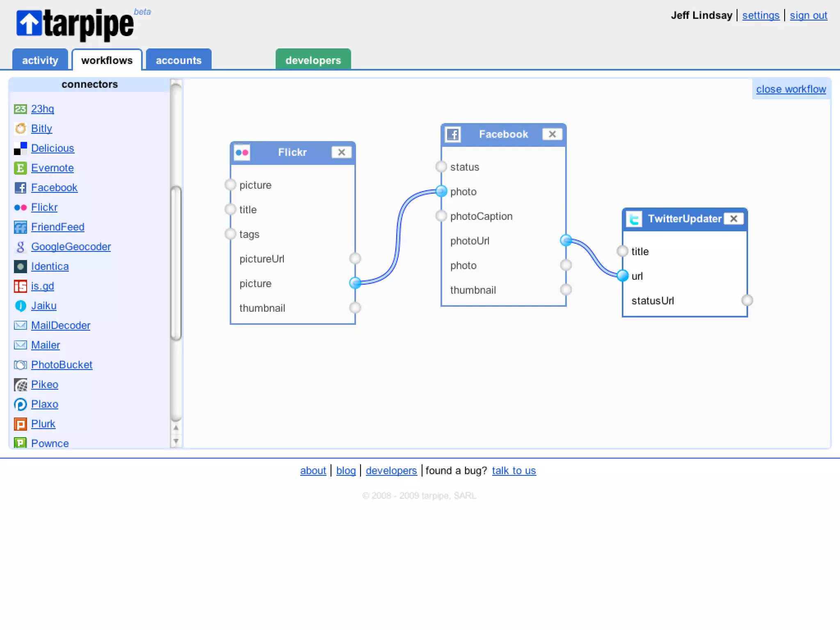Click the Facebook logo in the Facebook node header
The height and width of the screenshot is (630, 840).
(453, 135)
